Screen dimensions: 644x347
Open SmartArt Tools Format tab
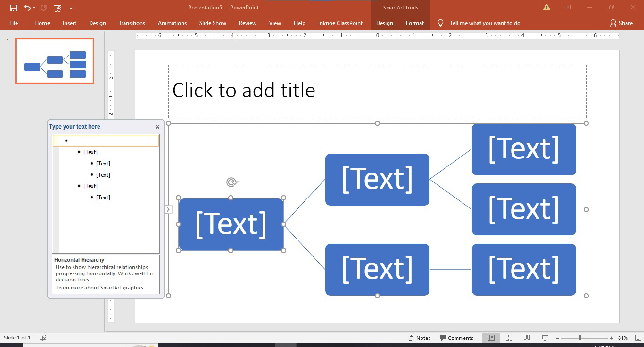(x=414, y=23)
